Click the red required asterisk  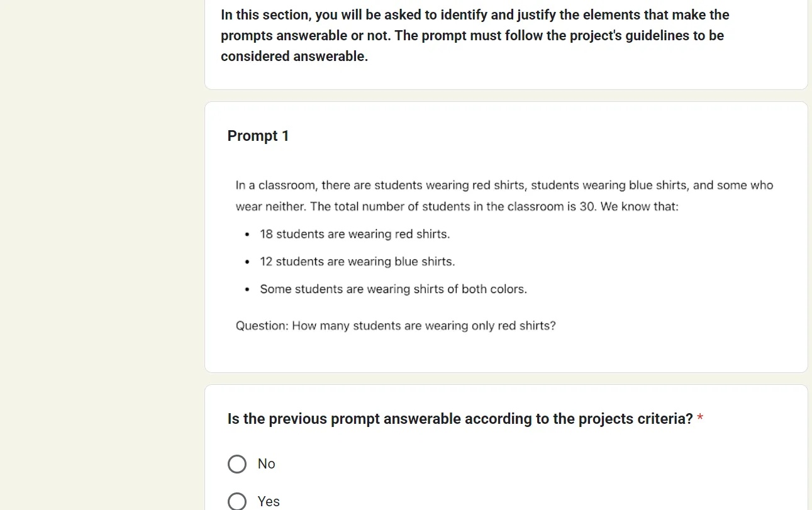(700, 418)
